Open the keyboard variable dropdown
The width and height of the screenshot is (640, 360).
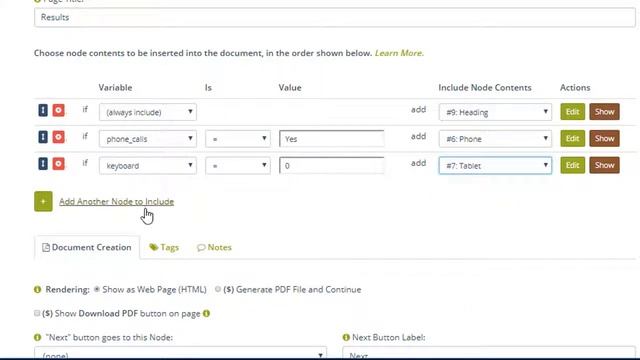point(148,165)
